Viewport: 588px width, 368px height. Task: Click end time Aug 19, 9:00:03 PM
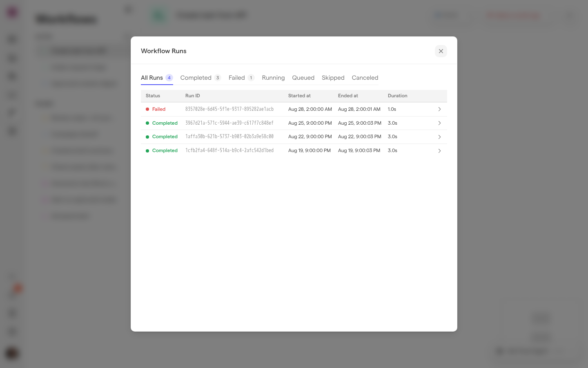[359, 150]
